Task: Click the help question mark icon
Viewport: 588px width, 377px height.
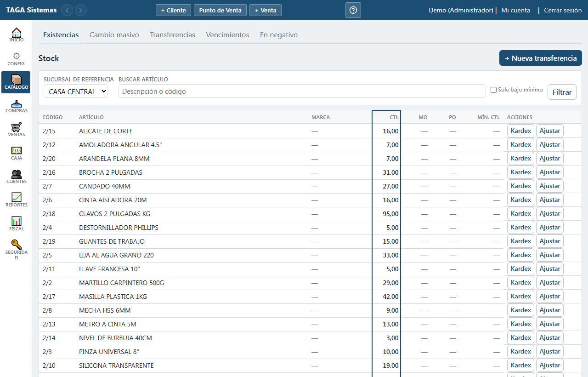Action: [x=353, y=10]
